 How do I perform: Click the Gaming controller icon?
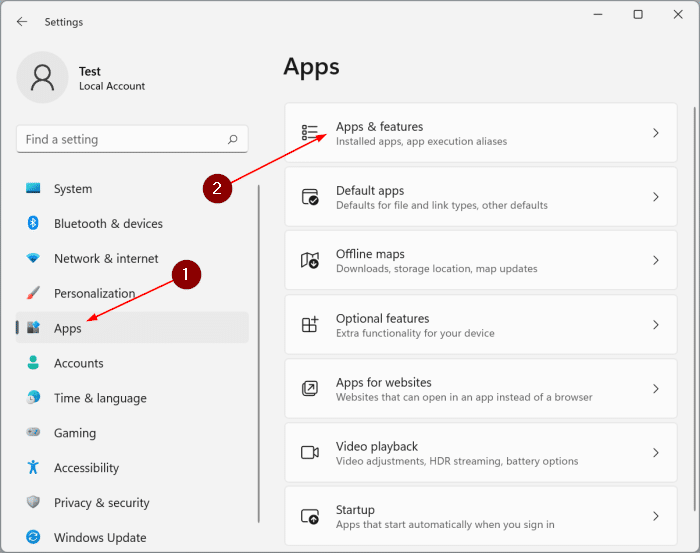(33, 432)
